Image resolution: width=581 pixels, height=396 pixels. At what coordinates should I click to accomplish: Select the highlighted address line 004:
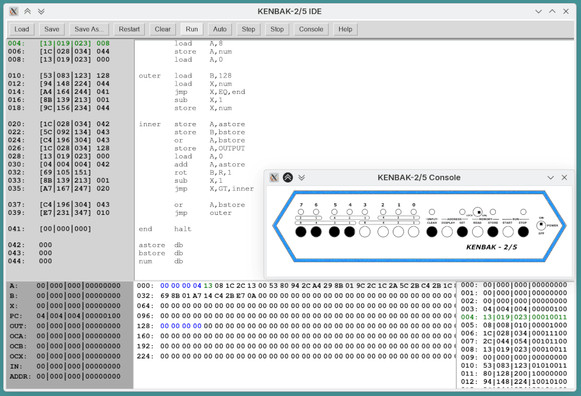pyautogui.click(x=59, y=43)
